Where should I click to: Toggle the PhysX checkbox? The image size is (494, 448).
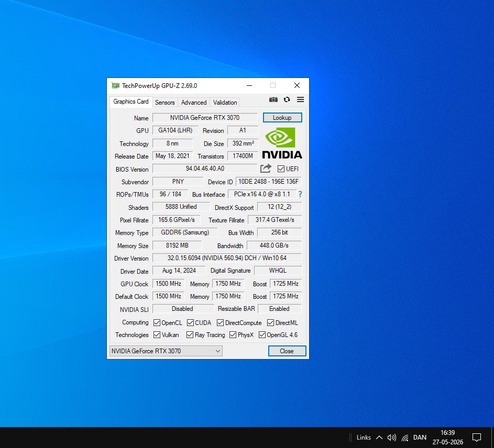tap(233, 334)
